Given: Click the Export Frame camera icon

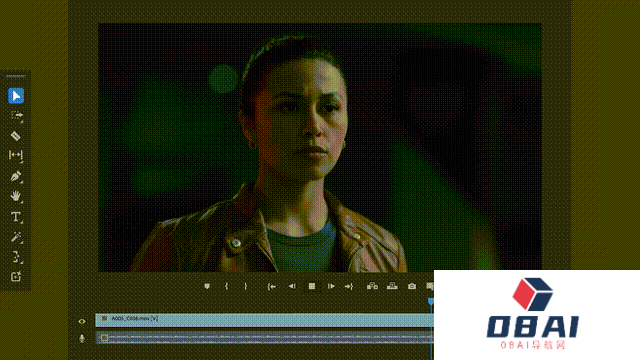Looking at the screenshot, I should 412,287.
